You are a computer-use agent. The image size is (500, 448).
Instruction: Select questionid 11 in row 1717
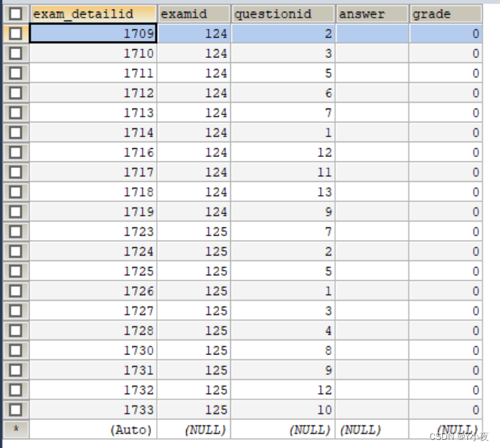283,172
